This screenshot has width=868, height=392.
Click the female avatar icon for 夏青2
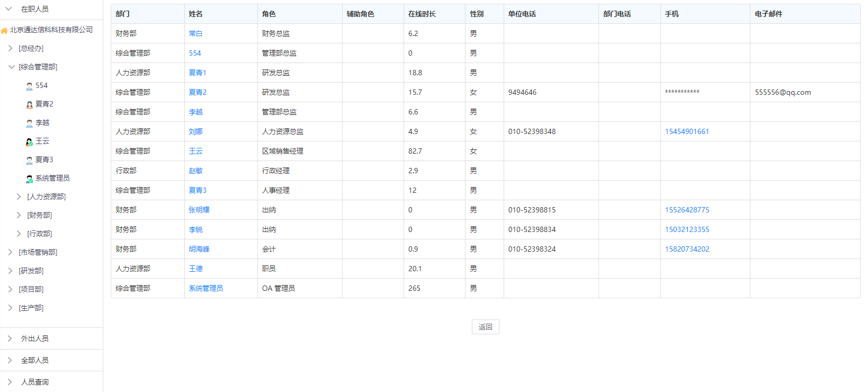(30, 104)
